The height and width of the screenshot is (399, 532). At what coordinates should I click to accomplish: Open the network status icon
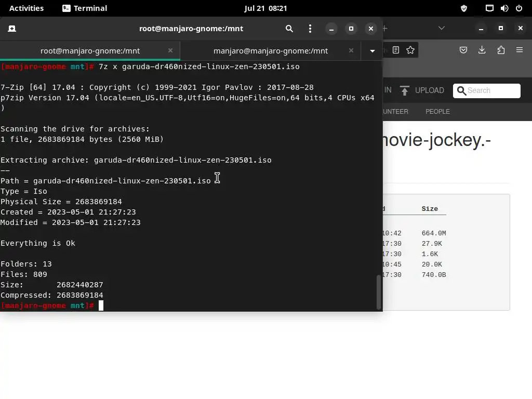coord(489,8)
